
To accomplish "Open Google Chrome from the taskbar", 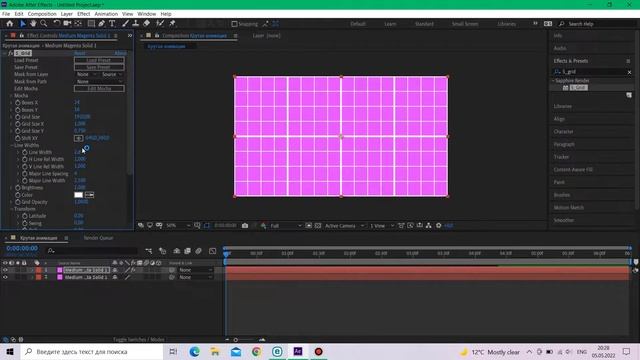I will point(256,351).
